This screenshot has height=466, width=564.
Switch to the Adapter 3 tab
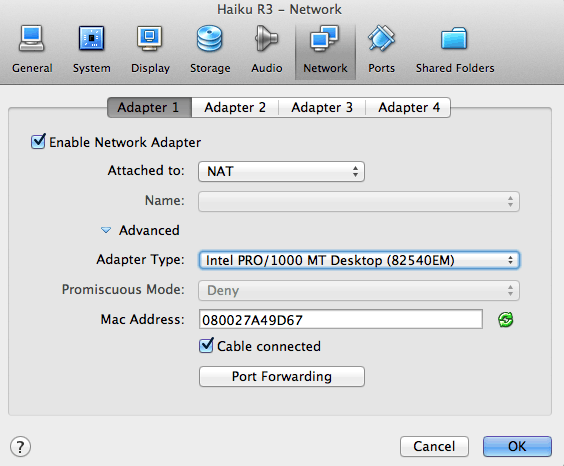click(322, 107)
